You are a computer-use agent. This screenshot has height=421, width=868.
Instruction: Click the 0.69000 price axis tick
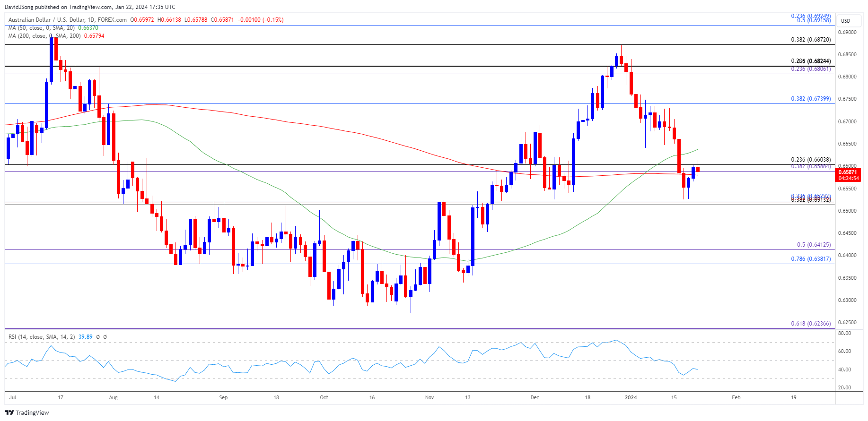(x=847, y=32)
